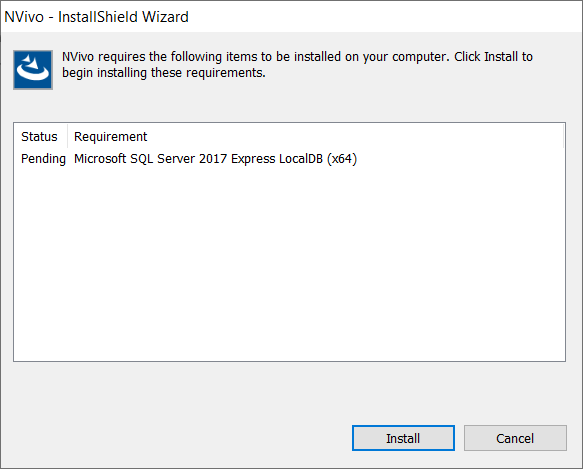Select the Status column header

pyautogui.click(x=41, y=136)
